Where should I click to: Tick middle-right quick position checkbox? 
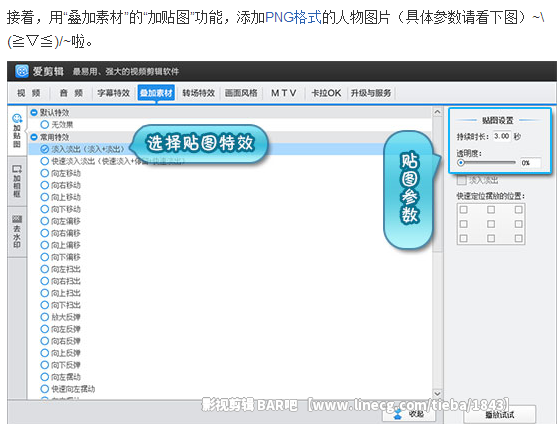click(x=518, y=224)
